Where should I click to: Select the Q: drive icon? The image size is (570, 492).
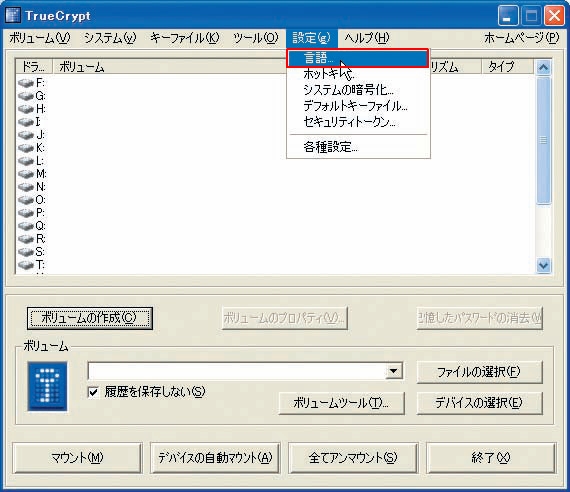pos(26,226)
